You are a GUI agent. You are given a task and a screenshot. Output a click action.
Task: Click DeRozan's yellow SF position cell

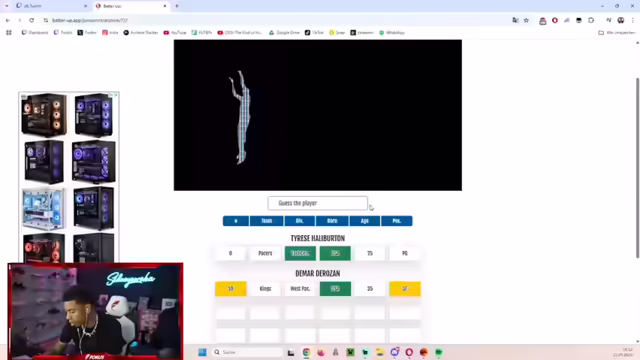405,289
